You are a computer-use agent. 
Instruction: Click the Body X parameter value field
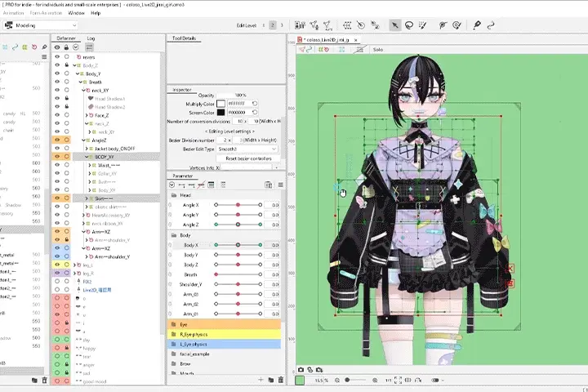click(x=272, y=245)
